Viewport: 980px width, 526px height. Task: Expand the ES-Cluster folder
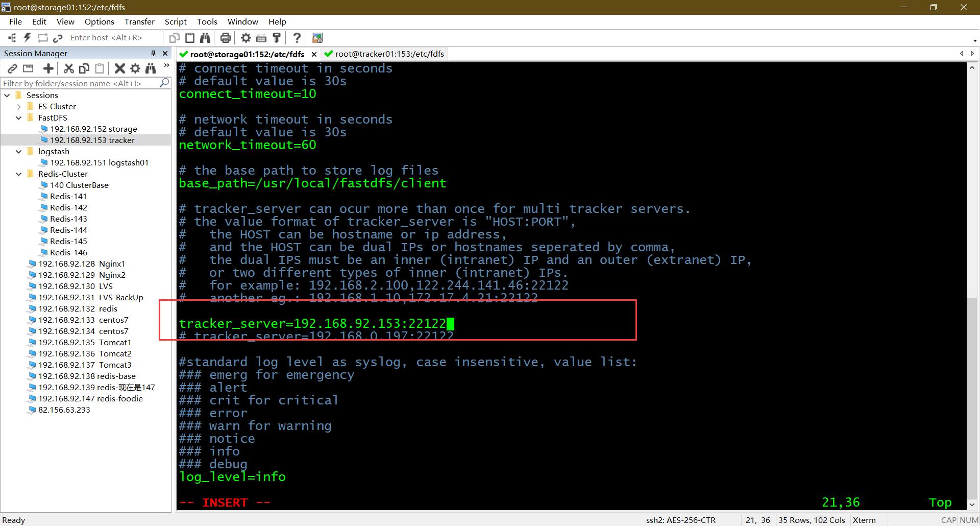[x=19, y=107]
